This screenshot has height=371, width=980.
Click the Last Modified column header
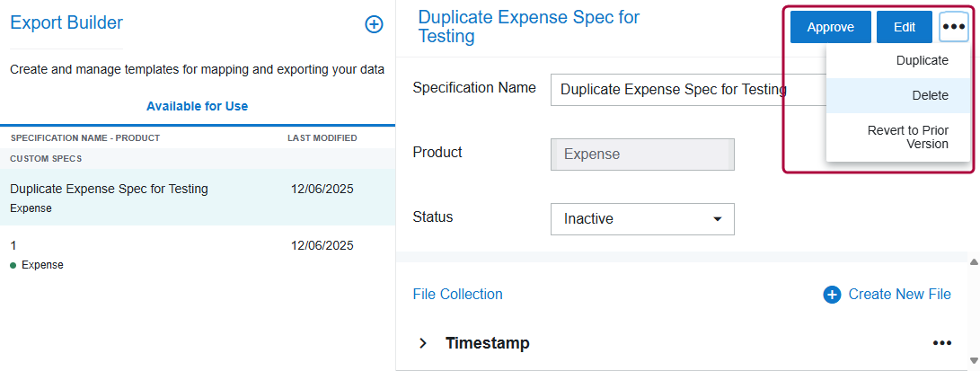322,138
